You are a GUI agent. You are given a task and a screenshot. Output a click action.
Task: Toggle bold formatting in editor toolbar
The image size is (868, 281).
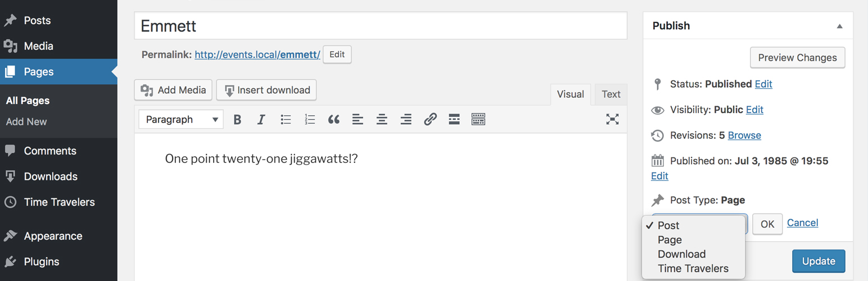pos(237,119)
